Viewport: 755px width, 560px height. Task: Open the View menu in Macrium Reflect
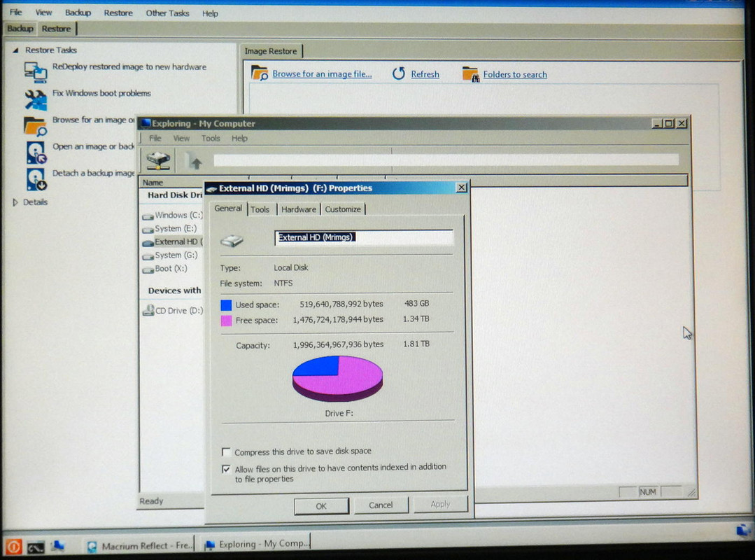tap(43, 12)
